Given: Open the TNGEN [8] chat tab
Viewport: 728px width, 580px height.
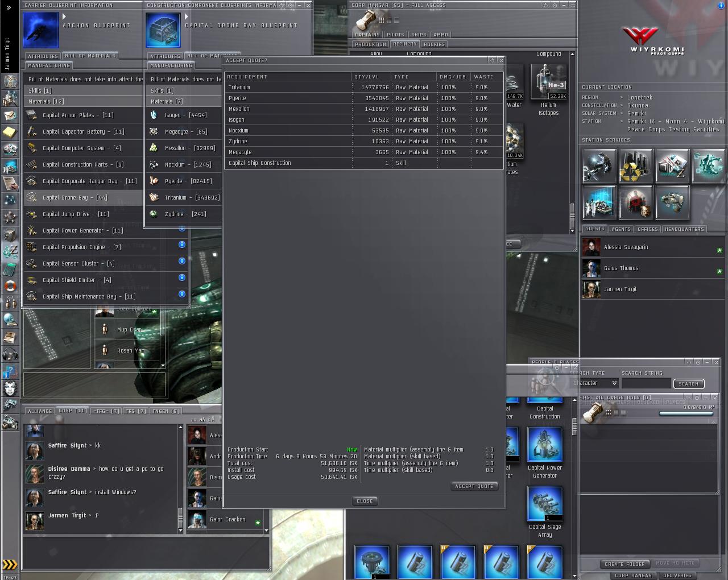Looking at the screenshot, I should coord(166,411).
